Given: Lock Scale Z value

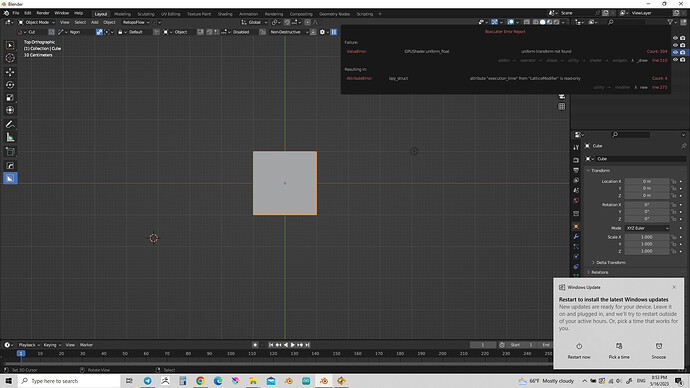Looking at the screenshot, I should click(x=673, y=251).
